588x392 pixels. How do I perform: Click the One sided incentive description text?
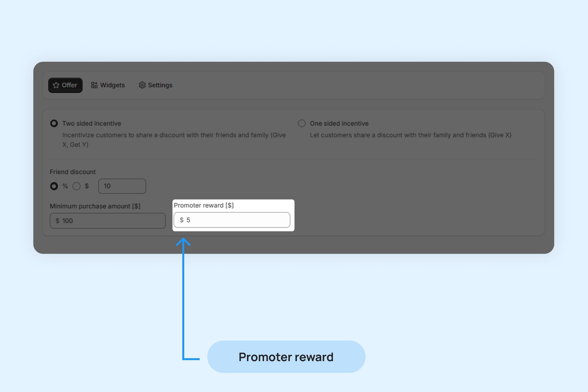pos(411,135)
